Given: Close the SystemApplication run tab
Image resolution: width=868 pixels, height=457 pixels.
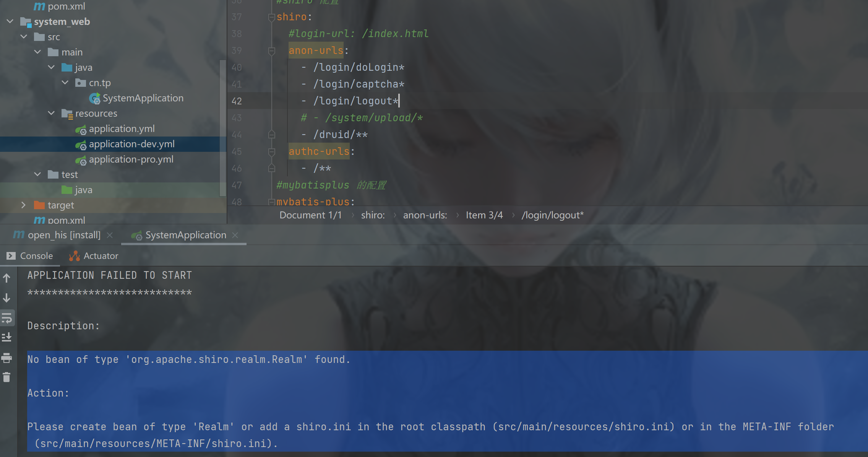Looking at the screenshot, I should point(235,235).
